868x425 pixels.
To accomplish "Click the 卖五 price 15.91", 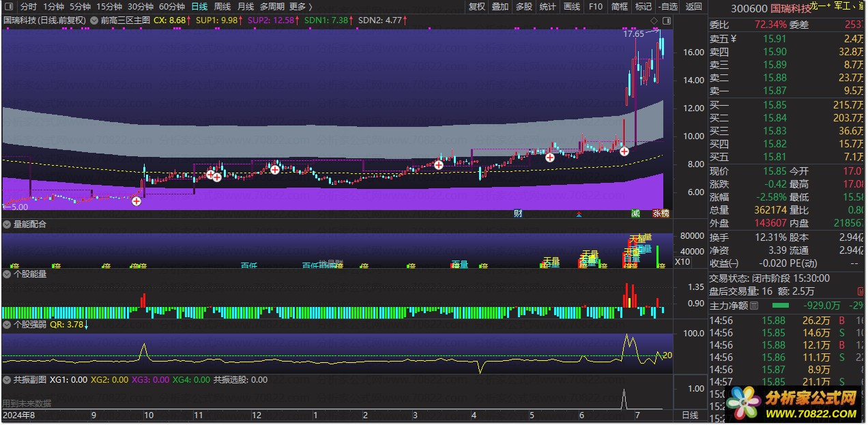I will tap(775, 39).
